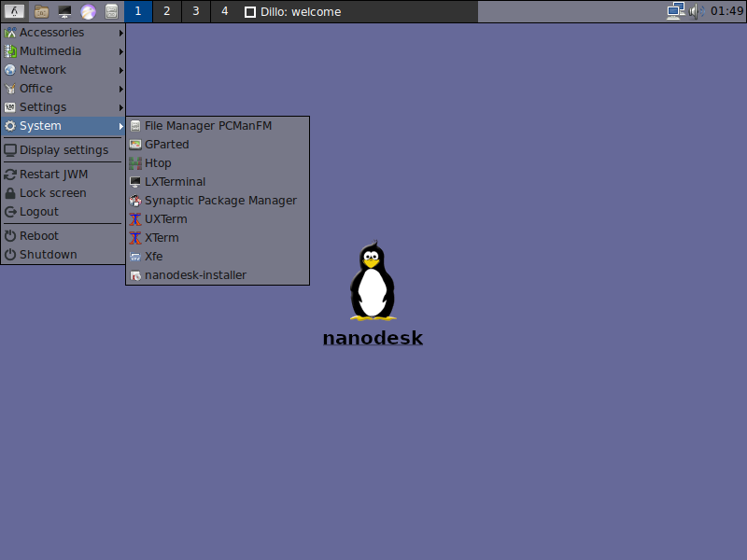Image resolution: width=747 pixels, height=560 pixels.
Task: Click the file cabinet launcher in taskbar
Action: pos(111,11)
